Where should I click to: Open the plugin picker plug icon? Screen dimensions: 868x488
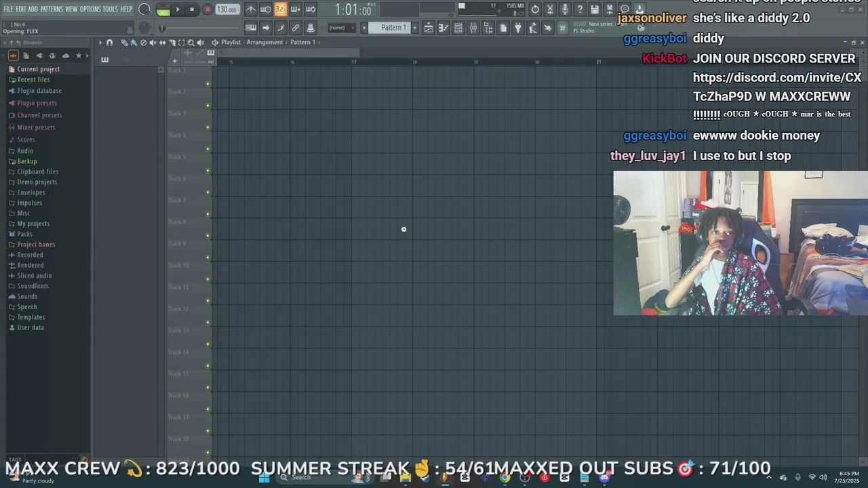click(518, 28)
